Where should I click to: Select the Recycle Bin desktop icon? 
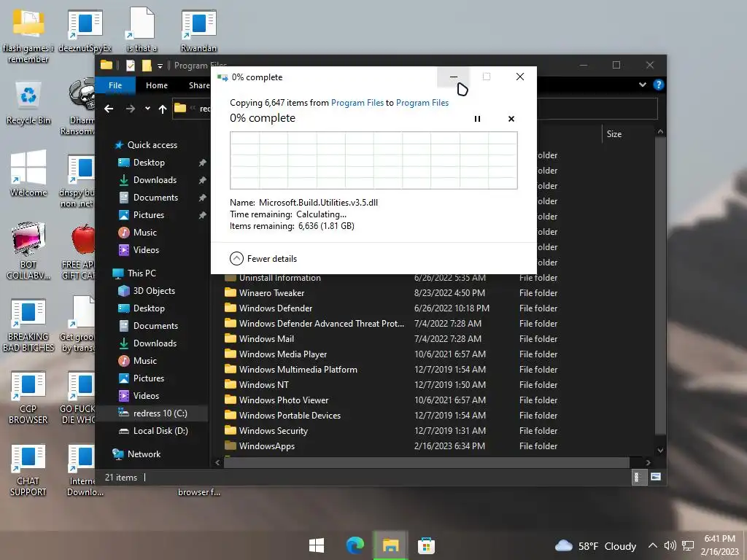coord(28,104)
